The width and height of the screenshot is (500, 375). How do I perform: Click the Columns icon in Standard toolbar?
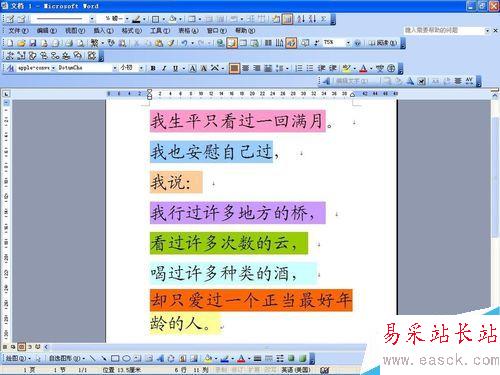tap(268, 43)
